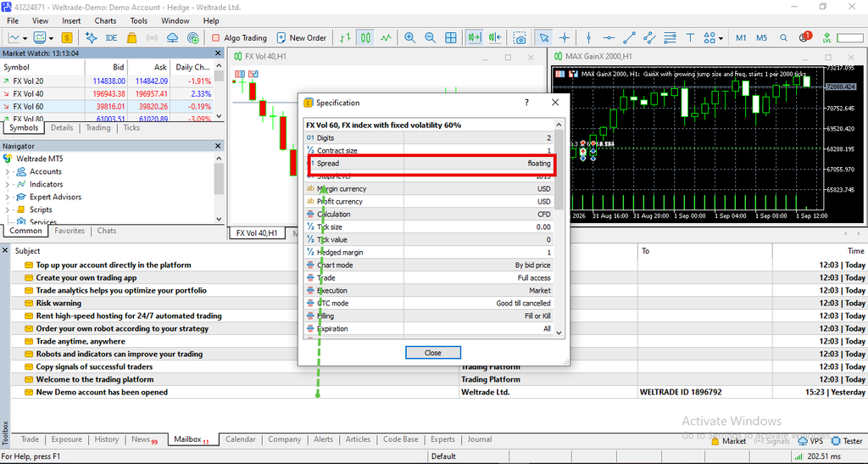Select FX Vol 40 in Market Watch
This screenshot has width=868, height=464.
tap(108, 93)
